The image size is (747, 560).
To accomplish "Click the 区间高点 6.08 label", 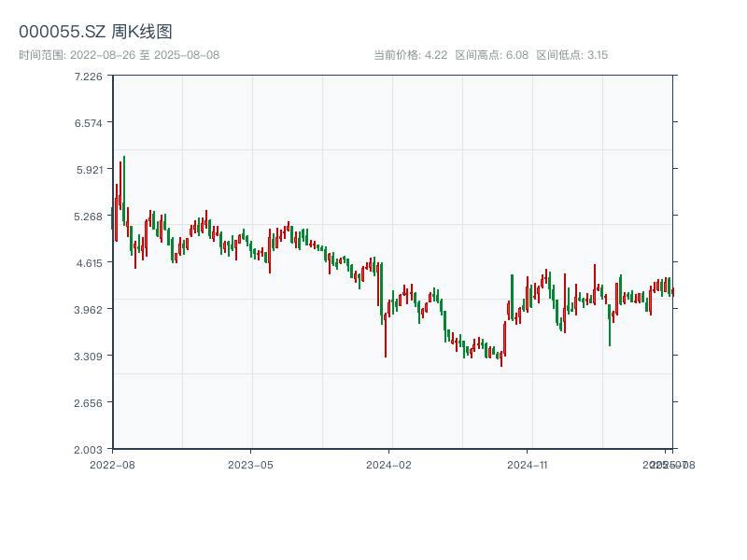I will [x=491, y=55].
